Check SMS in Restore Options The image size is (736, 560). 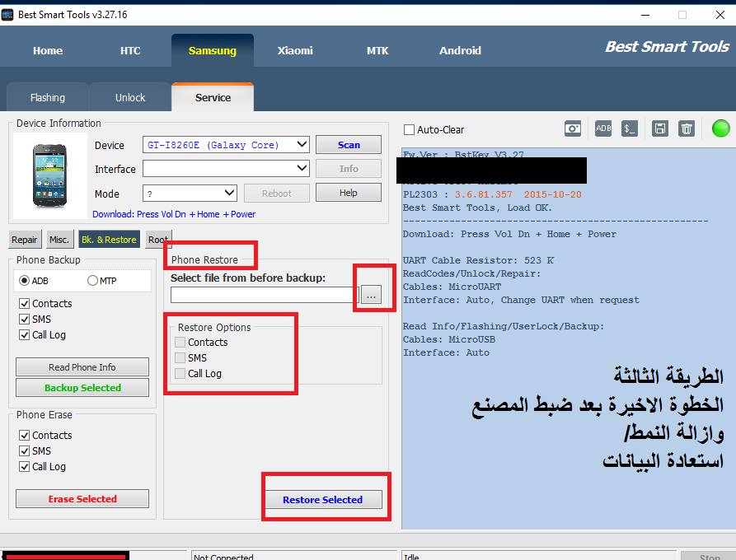180,358
